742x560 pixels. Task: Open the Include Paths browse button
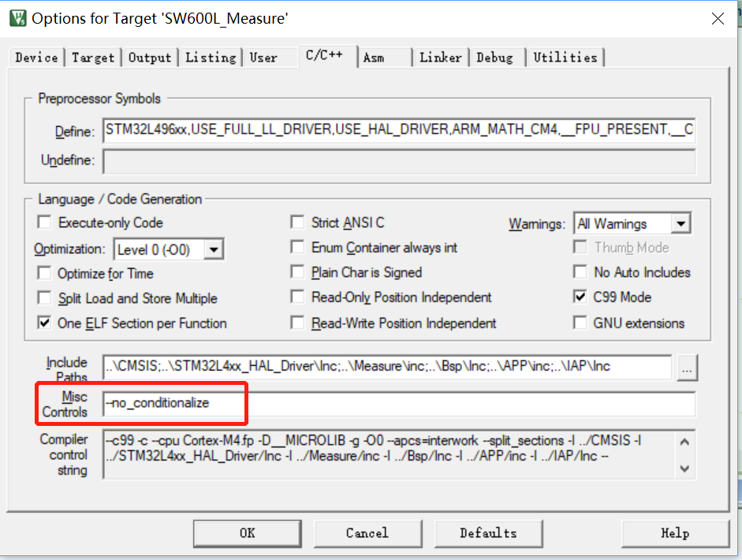(687, 367)
